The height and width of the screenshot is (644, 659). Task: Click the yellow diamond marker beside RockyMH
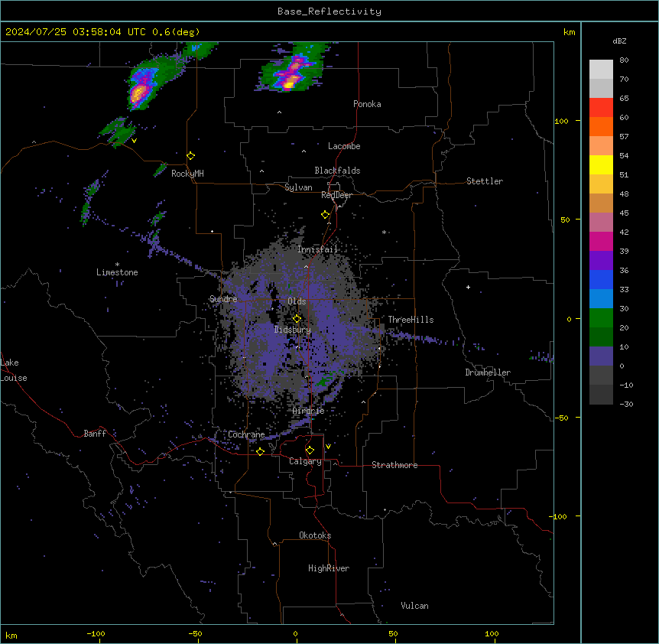[x=190, y=156]
